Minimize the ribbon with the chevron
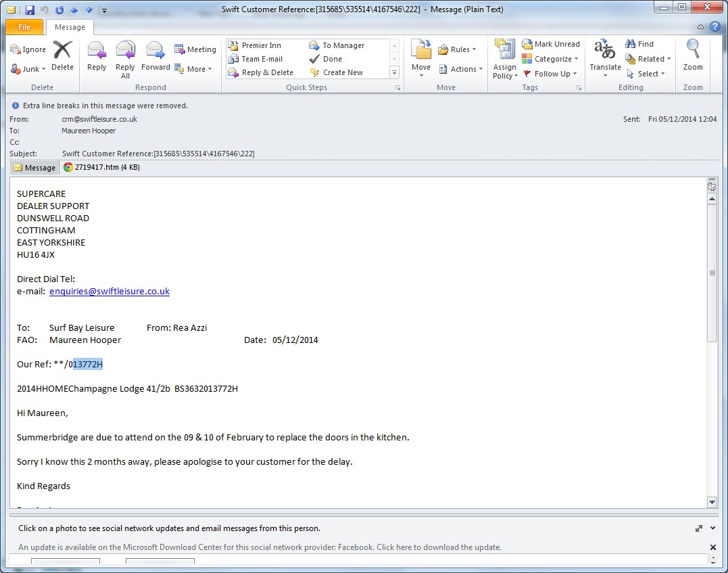The image size is (728, 573). pos(700,27)
